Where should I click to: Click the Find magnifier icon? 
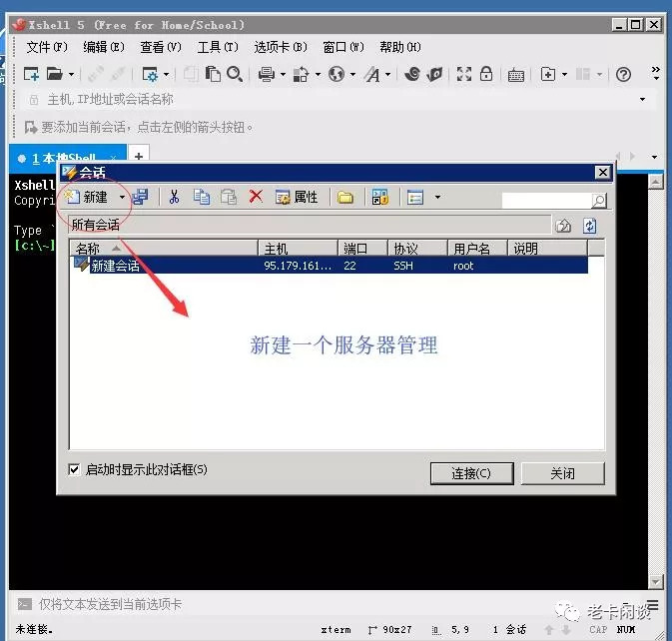coord(235,74)
